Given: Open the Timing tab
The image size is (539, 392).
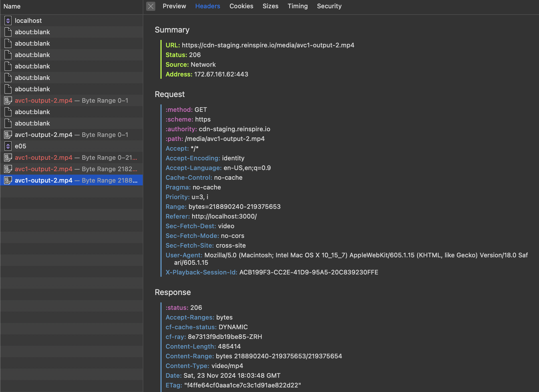Looking at the screenshot, I should click(297, 6).
